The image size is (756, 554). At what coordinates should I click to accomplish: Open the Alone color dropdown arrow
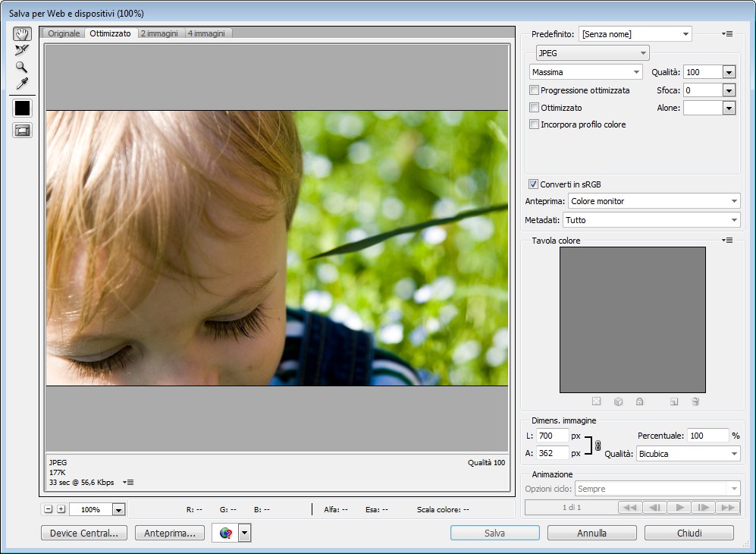(729, 108)
